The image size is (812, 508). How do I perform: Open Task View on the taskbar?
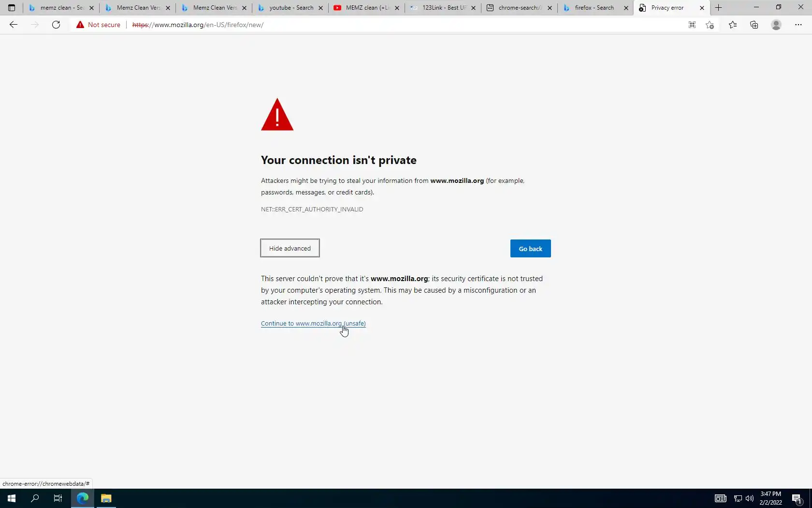(x=58, y=498)
